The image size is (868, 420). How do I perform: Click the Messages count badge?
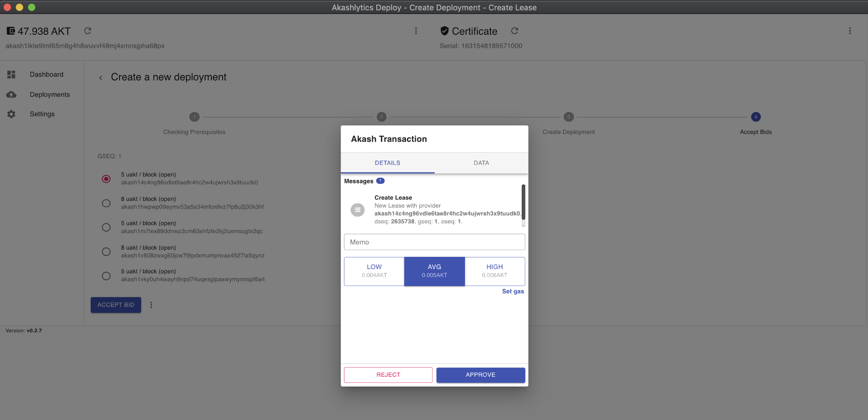click(x=380, y=181)
